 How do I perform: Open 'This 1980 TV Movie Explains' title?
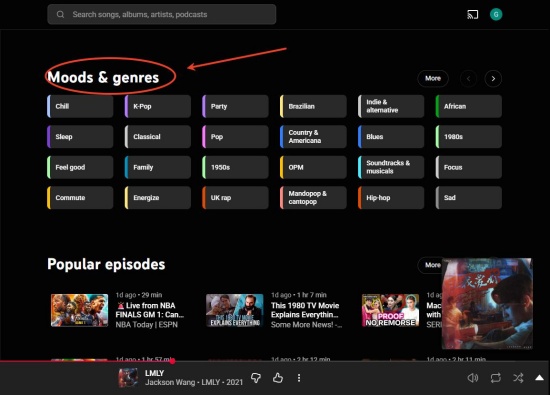coord(305,310)
